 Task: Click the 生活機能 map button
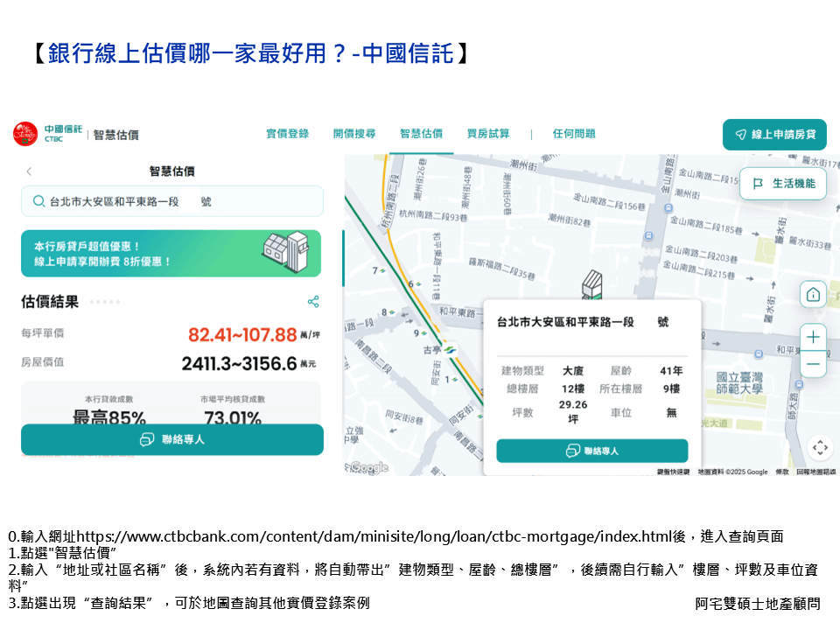click(783, 184)
